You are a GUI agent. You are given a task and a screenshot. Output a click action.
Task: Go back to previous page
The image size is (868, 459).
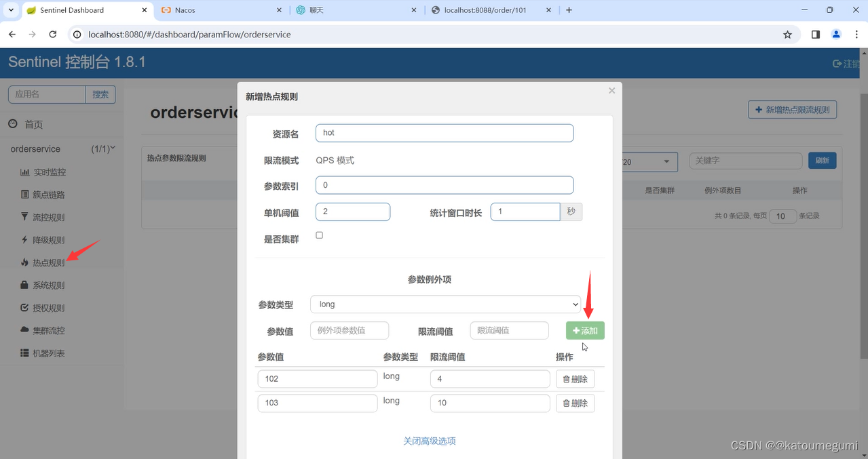(x=12, y=35)
